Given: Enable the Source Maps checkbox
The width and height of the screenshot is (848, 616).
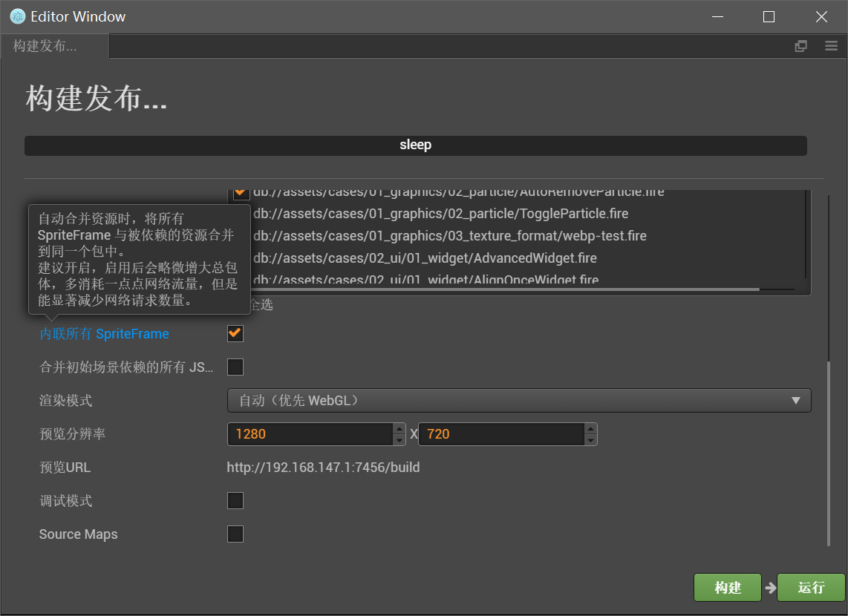Looking at the screenshot, I should click(x=235, y=534).
